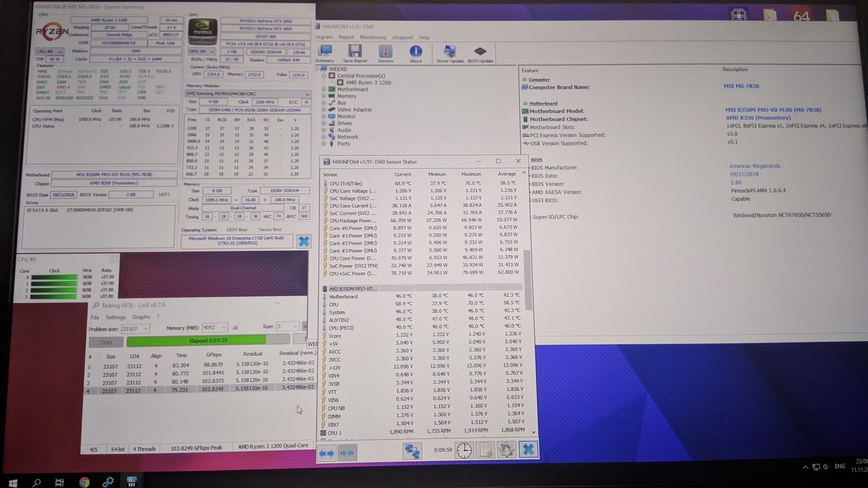Open the eSupport menu
Screen dimensions: 868x488
[402, 37]
